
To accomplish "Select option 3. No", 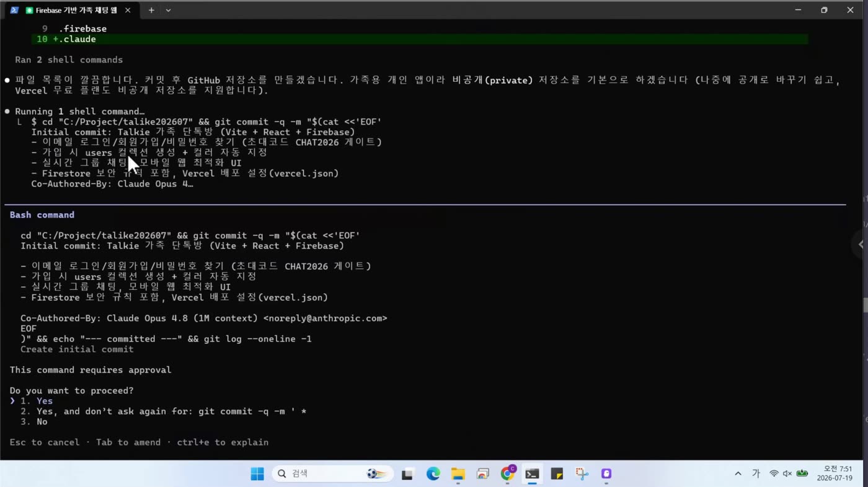I will tap(34, 422).
